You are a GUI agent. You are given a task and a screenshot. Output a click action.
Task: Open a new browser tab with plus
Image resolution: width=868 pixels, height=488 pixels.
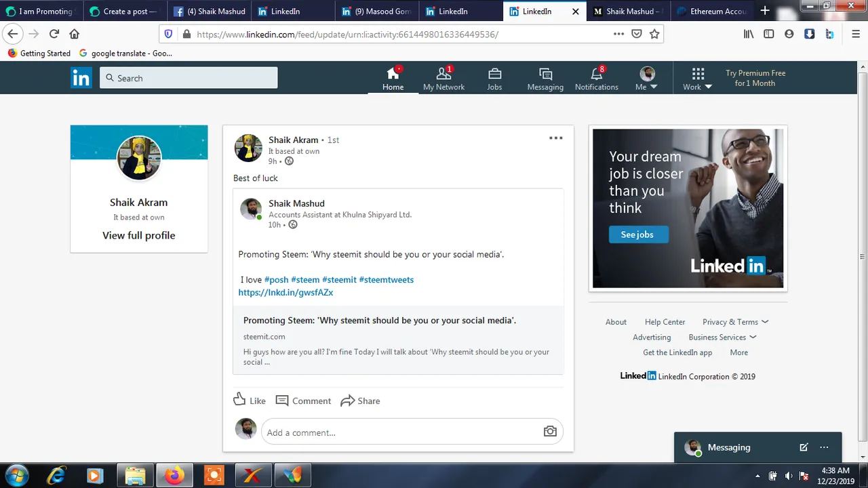click(x=765, y=11)
